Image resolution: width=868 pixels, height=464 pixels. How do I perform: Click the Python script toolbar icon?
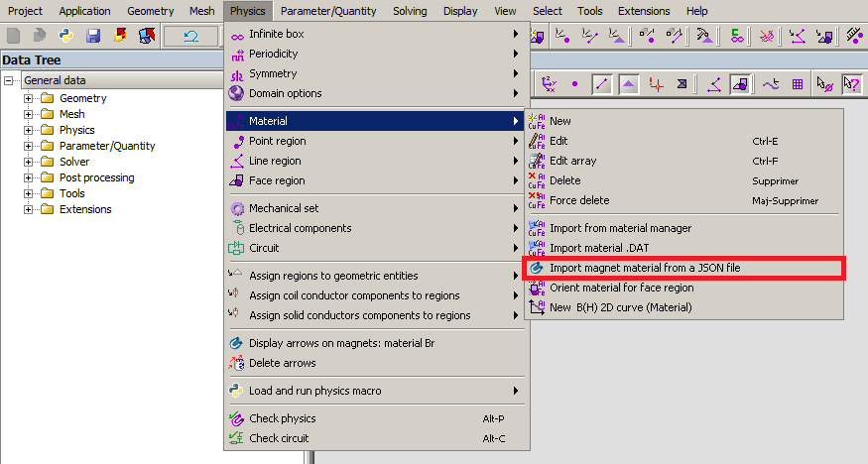(65, 36)
